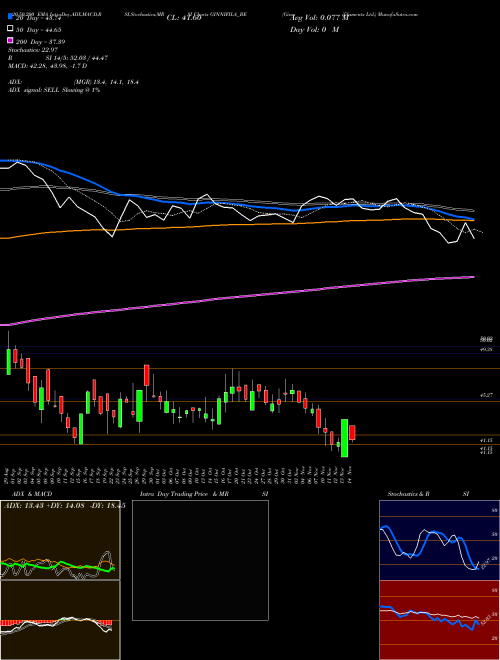Open the ADX indicator chart panel

click(x=60, y=540)
